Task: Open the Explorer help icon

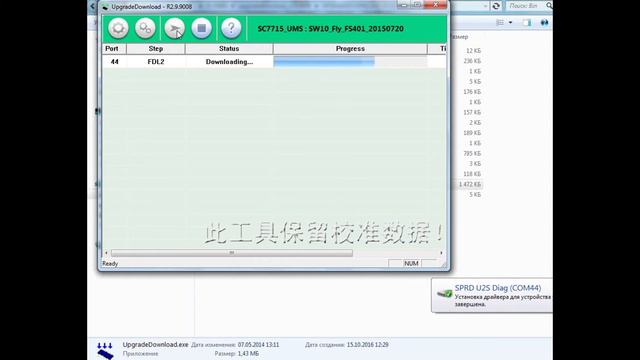Action: (544, 23)
